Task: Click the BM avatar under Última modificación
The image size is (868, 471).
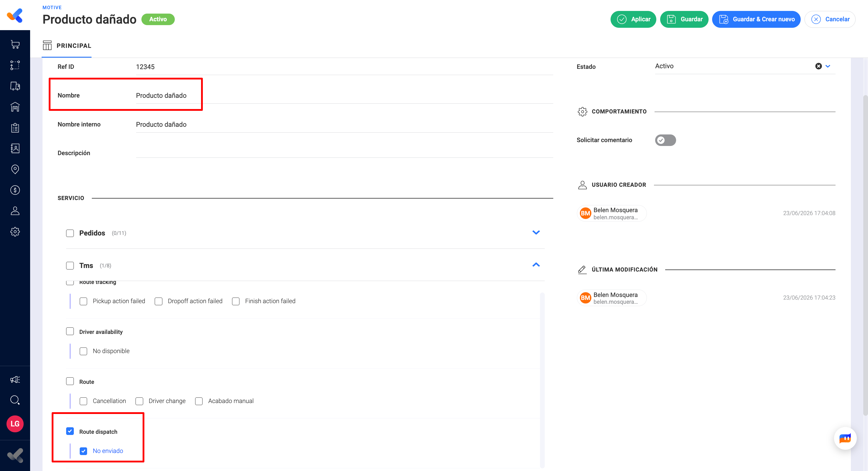Action: pos(585,298)
